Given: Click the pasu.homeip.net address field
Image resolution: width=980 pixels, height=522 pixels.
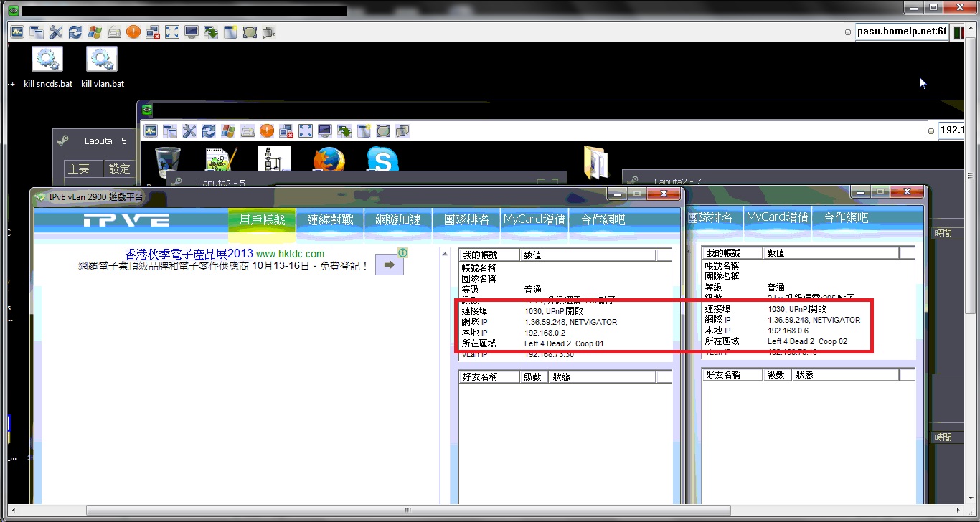Looking at the screenshot, I should 902,32.
